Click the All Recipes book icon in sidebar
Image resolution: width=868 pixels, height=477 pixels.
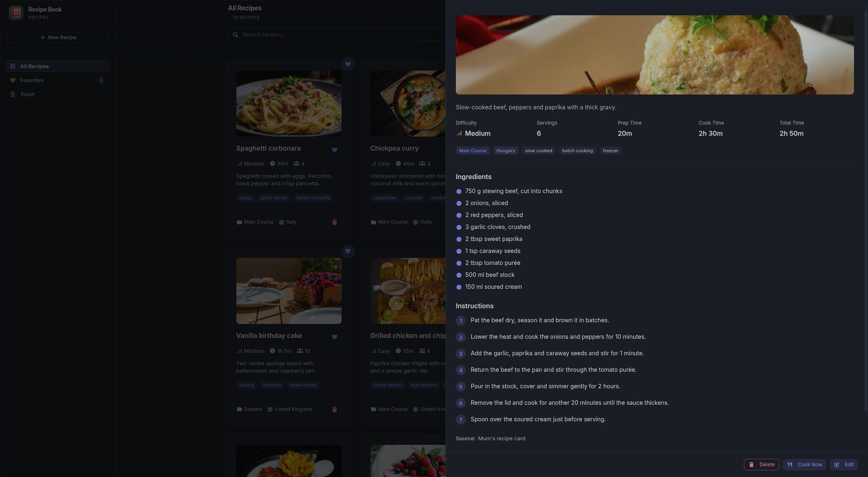13,66
